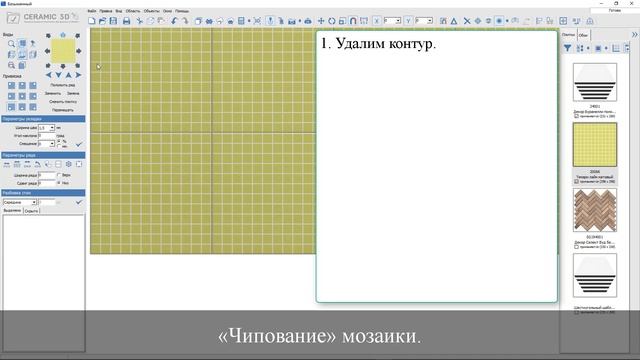The height and width of the screenshot is (360, 640).
Task: Click the tilt angle input field
Action: tap(47, 136)
